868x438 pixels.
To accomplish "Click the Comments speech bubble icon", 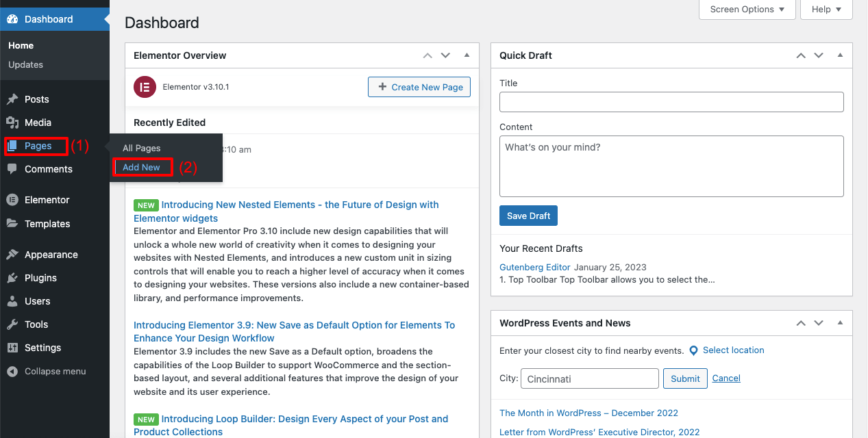I will point(12,169).
